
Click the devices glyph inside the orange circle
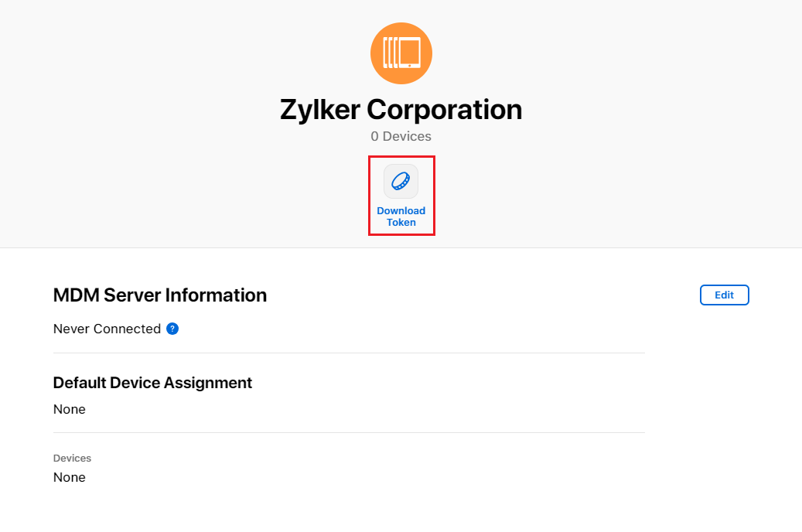pyautogui.click(x=401, y=53)
